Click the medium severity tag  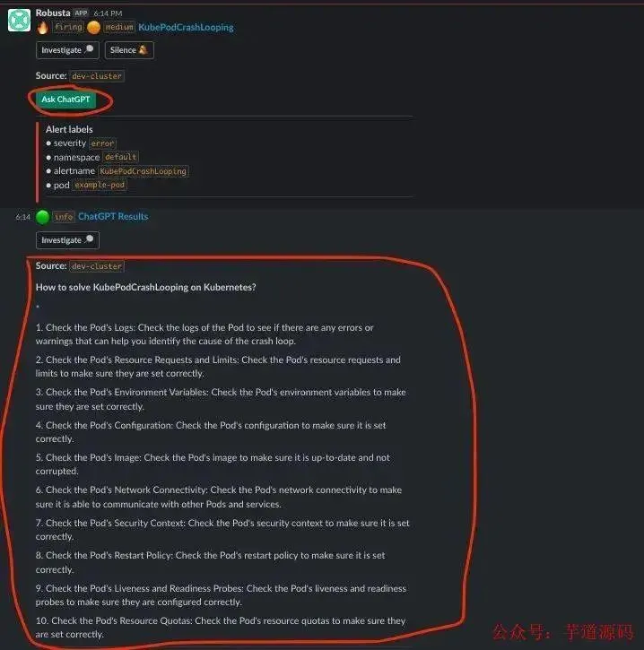(x=119, y=28)
